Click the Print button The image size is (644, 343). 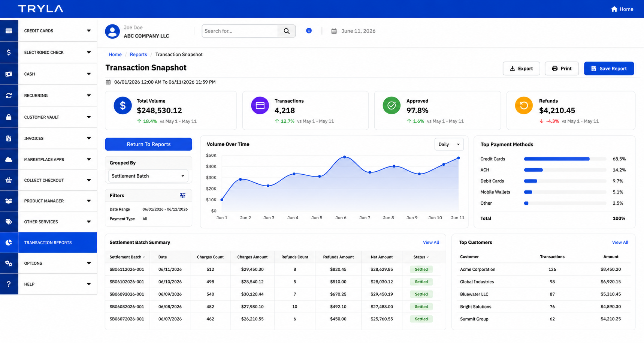(x=562, y=69)
